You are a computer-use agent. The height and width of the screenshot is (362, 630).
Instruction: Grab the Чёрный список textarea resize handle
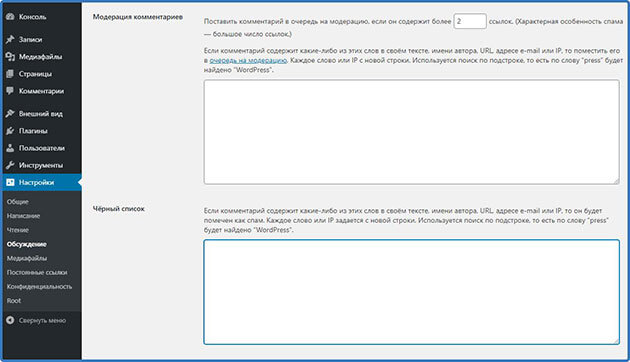tap(616, 341)
